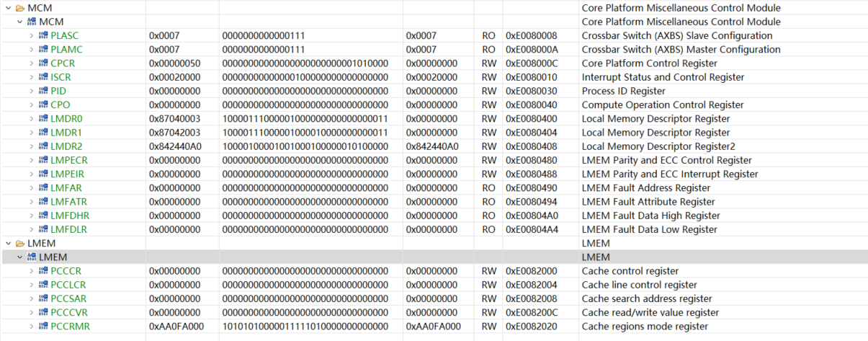Screen dimensions: 868x341
Task: Click the PLAMC register icon
Action: point(43,50)
